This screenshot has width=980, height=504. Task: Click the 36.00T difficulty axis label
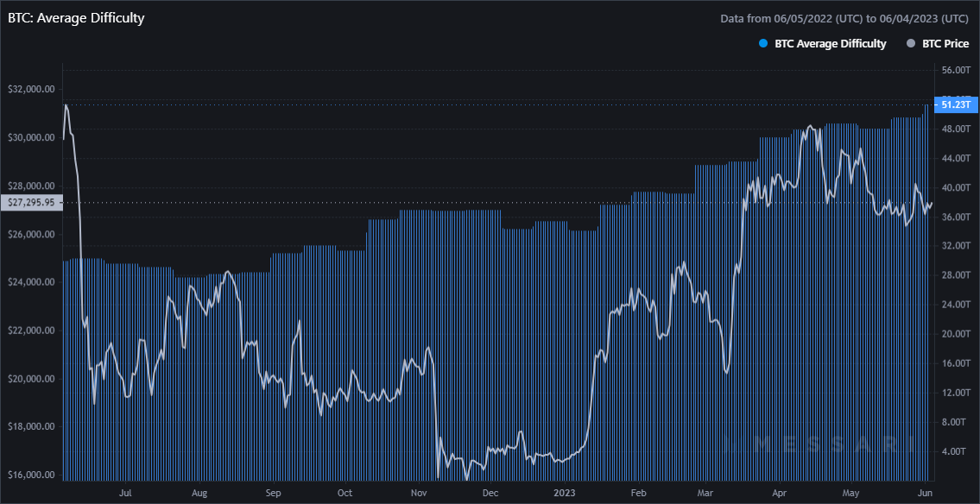(956, 217)
